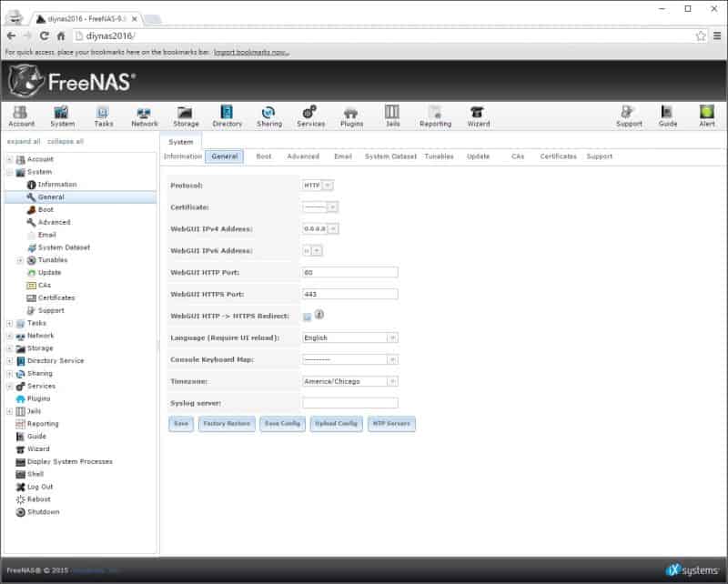This screenshot has width=728, height=584.
Task: Expand the Tunables node in the sidebar tree
Action: click(20, 260)
